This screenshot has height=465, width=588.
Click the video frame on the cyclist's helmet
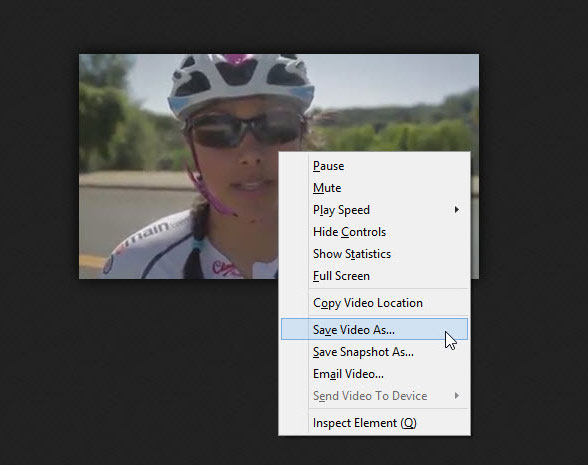(240, 81)
